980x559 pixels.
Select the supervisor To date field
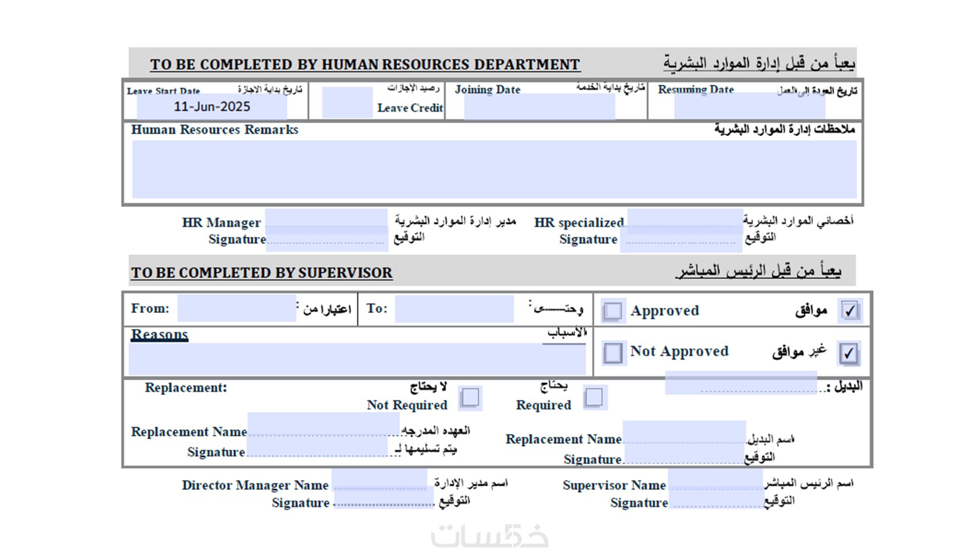click(x=454, y=308)
